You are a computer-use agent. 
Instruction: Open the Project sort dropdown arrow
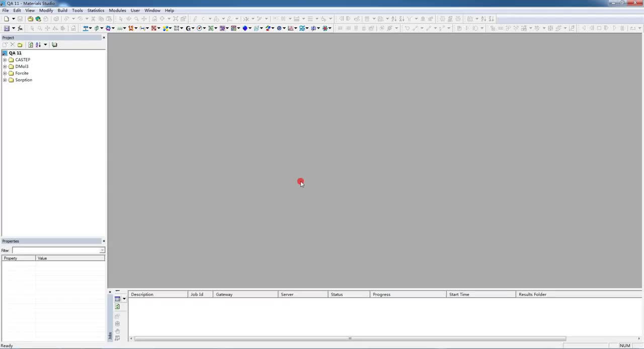(45, 45)
